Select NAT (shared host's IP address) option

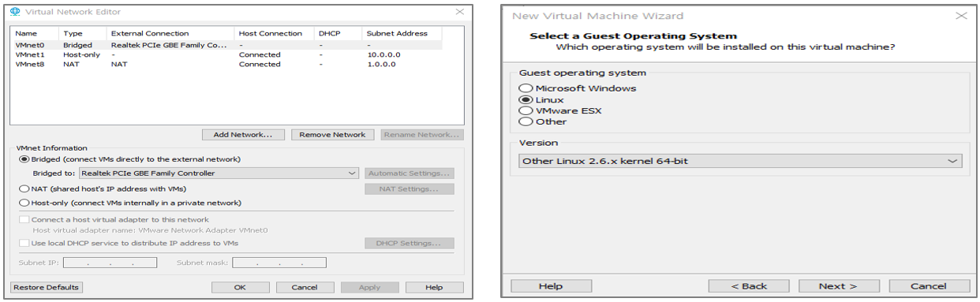point(24,188)
